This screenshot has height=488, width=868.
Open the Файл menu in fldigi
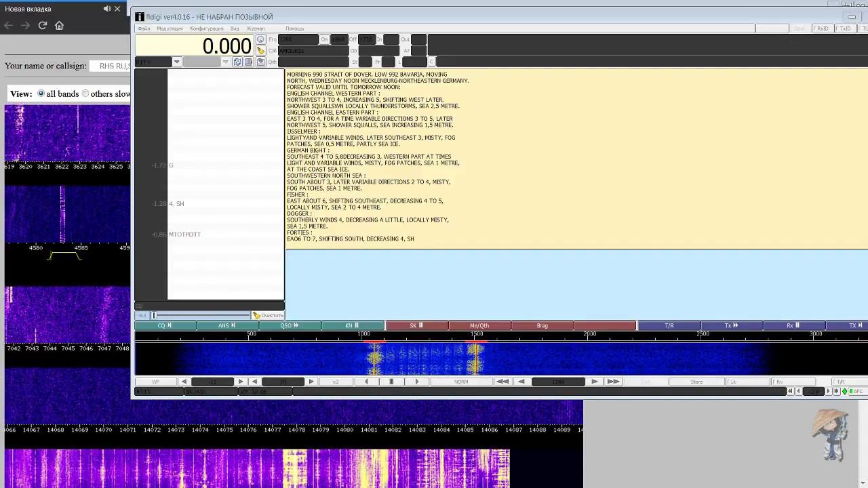click(144, 28)
